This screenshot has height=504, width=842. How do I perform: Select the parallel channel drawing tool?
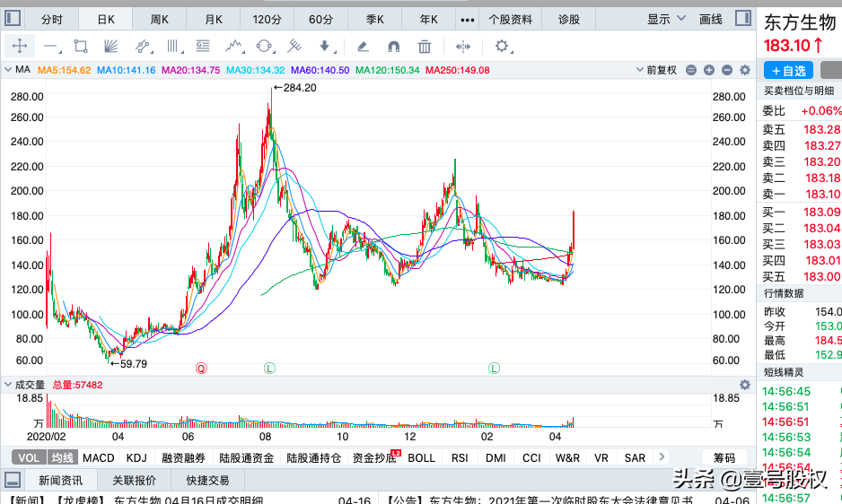click(x=143, y=46)
